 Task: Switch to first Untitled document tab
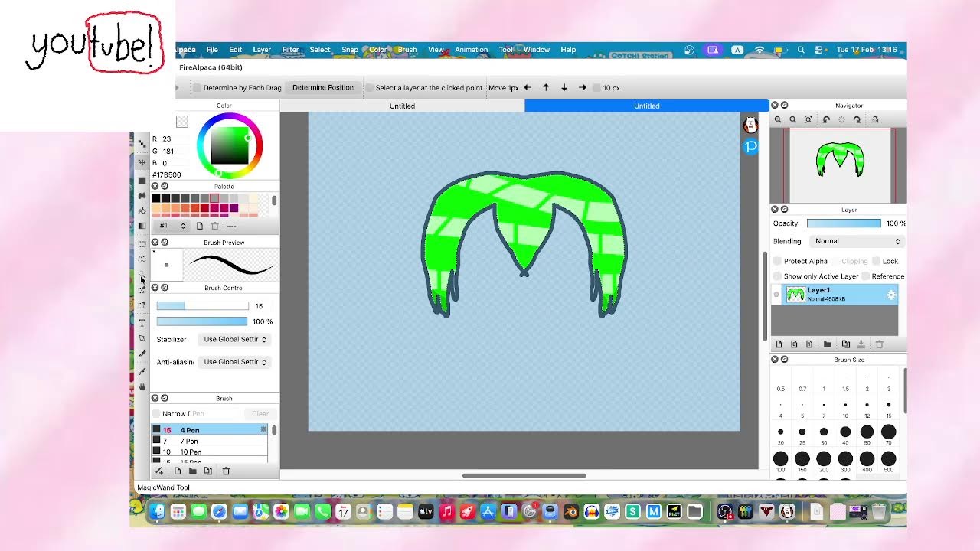point(402,106)
